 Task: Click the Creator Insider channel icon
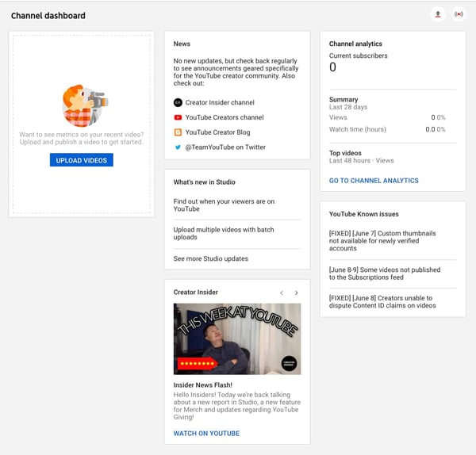178,102
